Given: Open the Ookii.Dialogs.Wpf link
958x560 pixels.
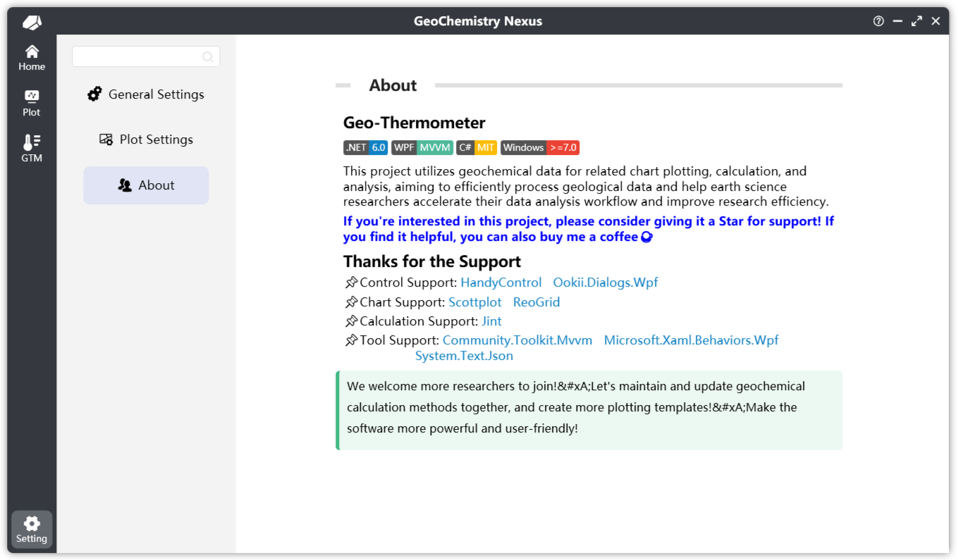Looking at the screenshot, I should (605, 282).
